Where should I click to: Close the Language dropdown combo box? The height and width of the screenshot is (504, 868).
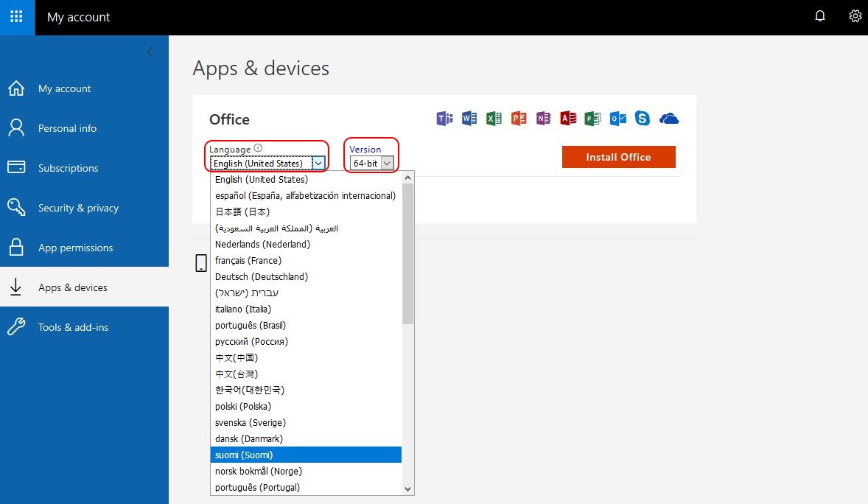click(x=267, y=164)
